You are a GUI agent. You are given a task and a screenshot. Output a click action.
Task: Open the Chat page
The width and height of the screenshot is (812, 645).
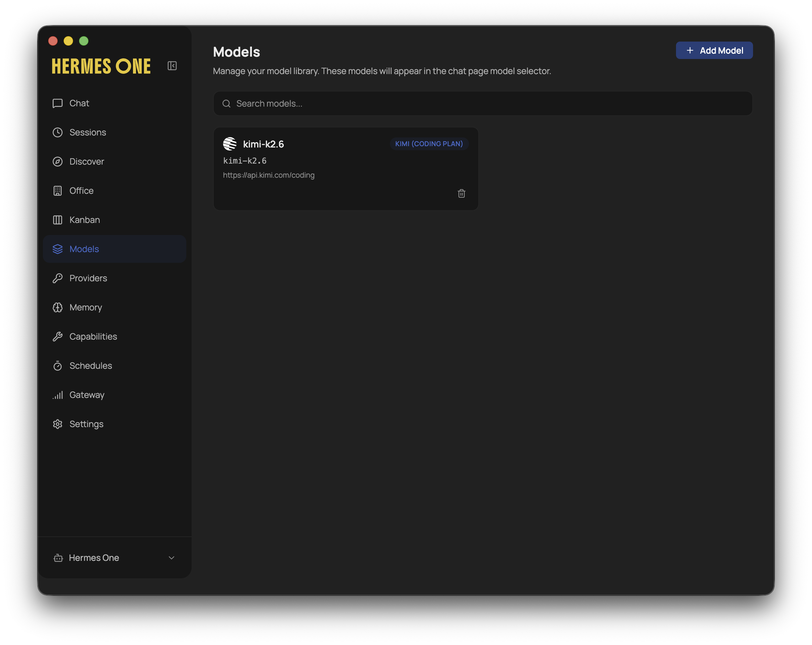tap(115, 103)
